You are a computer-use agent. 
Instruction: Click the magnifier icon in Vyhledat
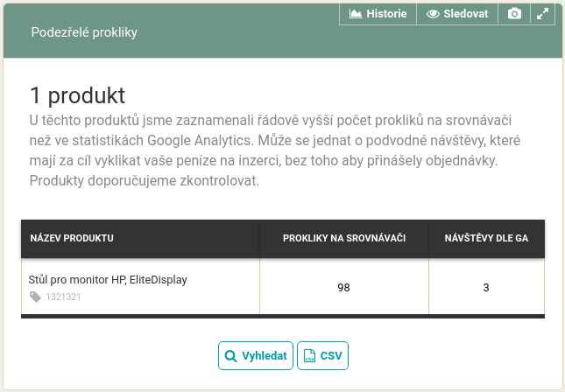pos(230,356)
